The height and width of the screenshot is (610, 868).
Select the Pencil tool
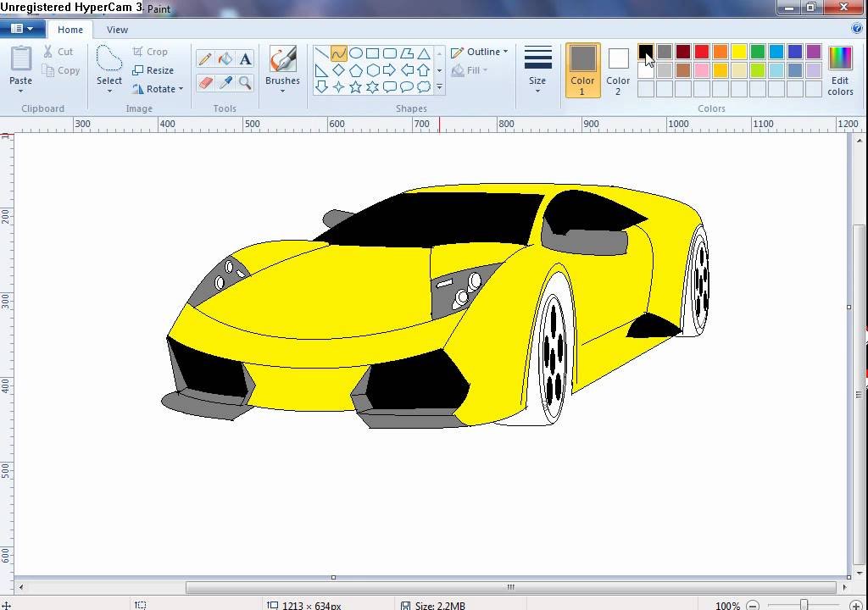tap(204, 59)
